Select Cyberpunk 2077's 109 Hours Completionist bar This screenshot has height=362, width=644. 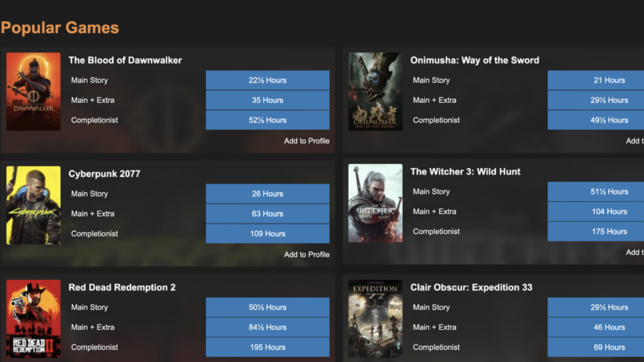click(267, 234)
